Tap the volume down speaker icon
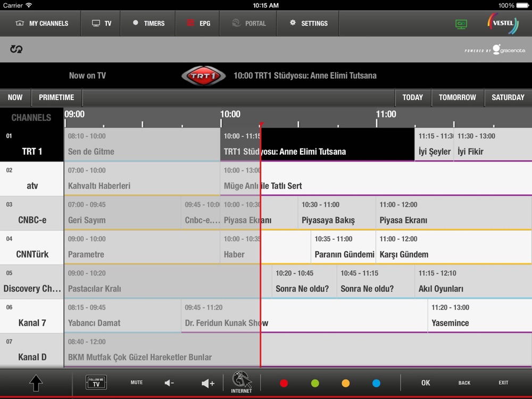The height and width of the screenshot is (399, 532). (x=169, y=383)
